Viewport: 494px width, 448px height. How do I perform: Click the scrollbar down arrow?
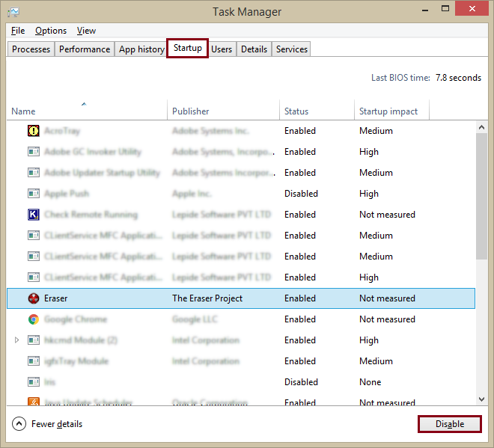point(481,399)
